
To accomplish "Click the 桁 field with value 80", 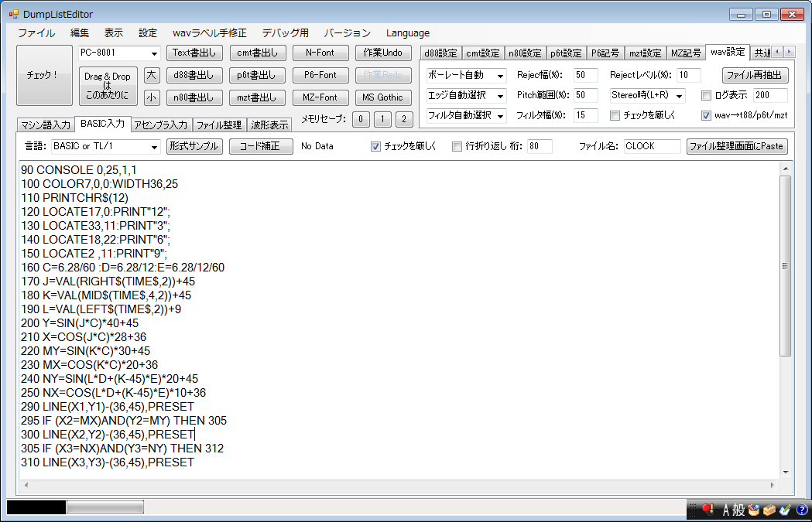I will [x=540, y=146].
